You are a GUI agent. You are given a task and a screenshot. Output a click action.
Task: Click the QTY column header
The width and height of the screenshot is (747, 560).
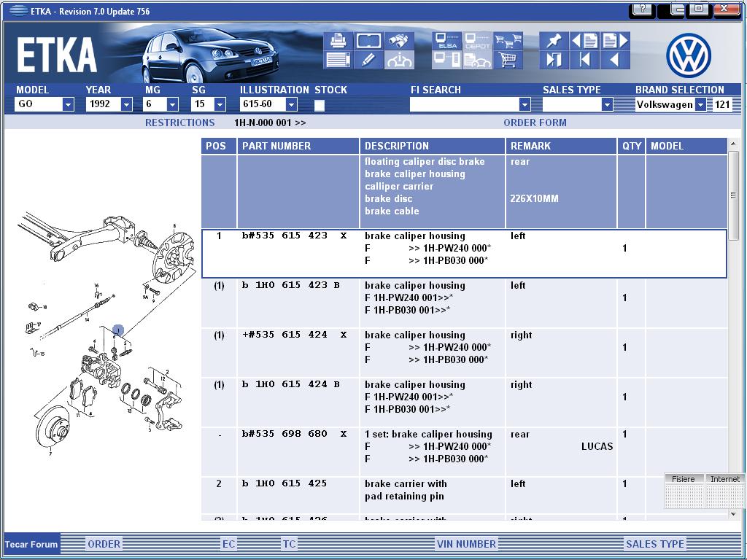pos(632,146)
